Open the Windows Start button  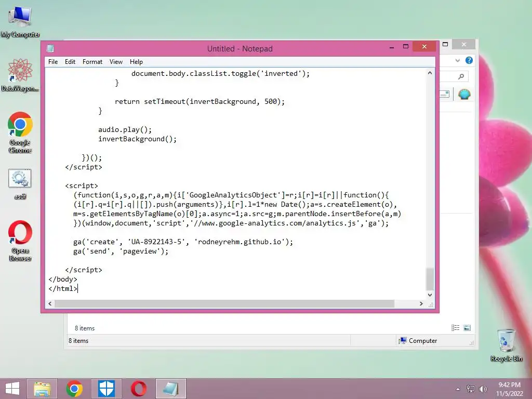[12, 389]
